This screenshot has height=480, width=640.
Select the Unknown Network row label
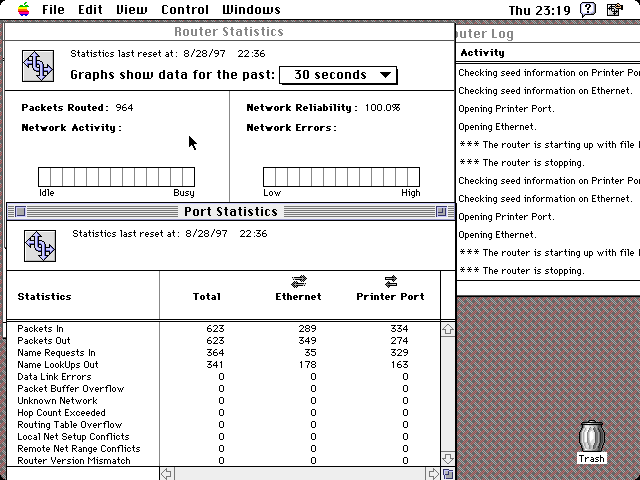[57, 401]
